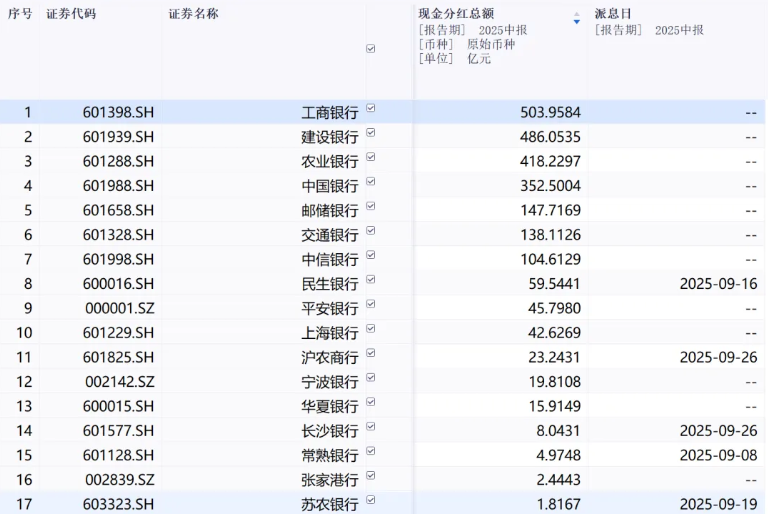This screenshot has width=768, height=516.
Task: Toggle checkbox next to 沪农商行
Action: coord(371,353)
